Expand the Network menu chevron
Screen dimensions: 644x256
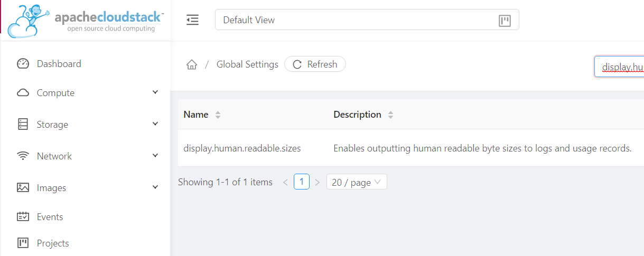coord(155,156)
